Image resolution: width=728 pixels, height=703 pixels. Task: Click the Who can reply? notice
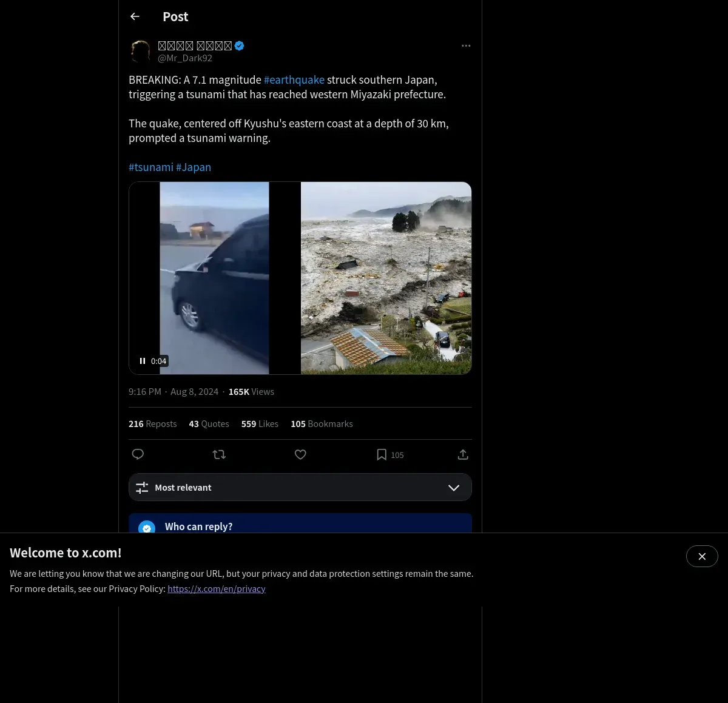click(300, 523)
